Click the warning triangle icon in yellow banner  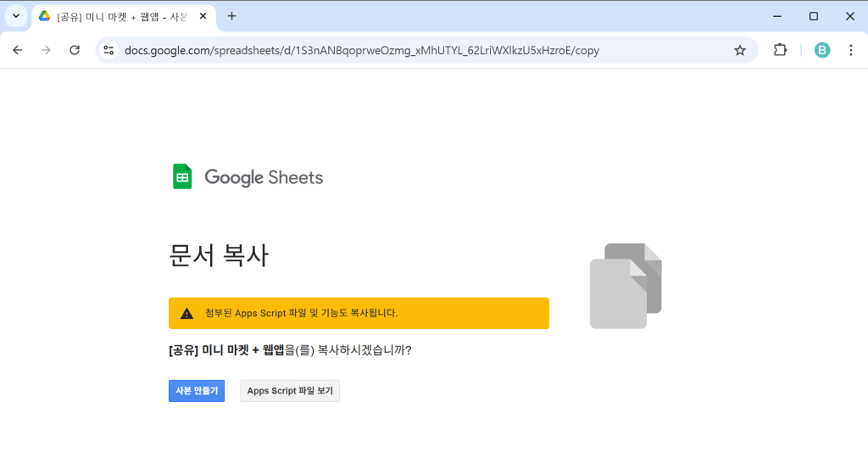pos(186,313)
